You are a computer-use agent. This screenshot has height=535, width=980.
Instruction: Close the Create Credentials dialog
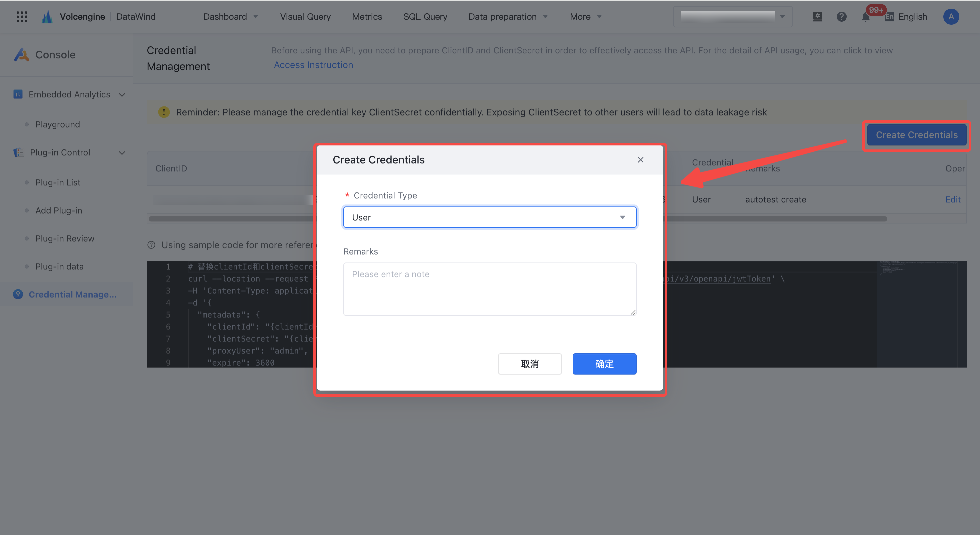(640, 159)
